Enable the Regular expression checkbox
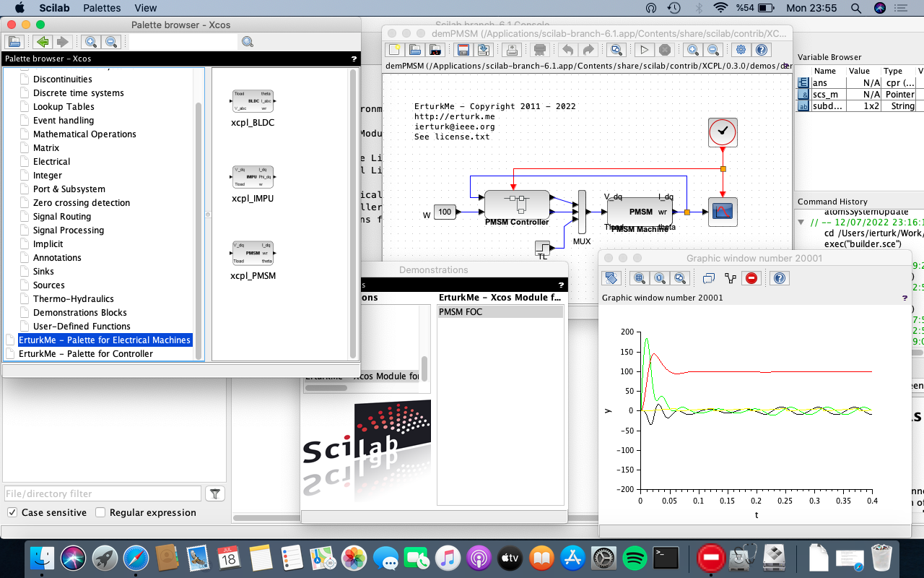 100,512
